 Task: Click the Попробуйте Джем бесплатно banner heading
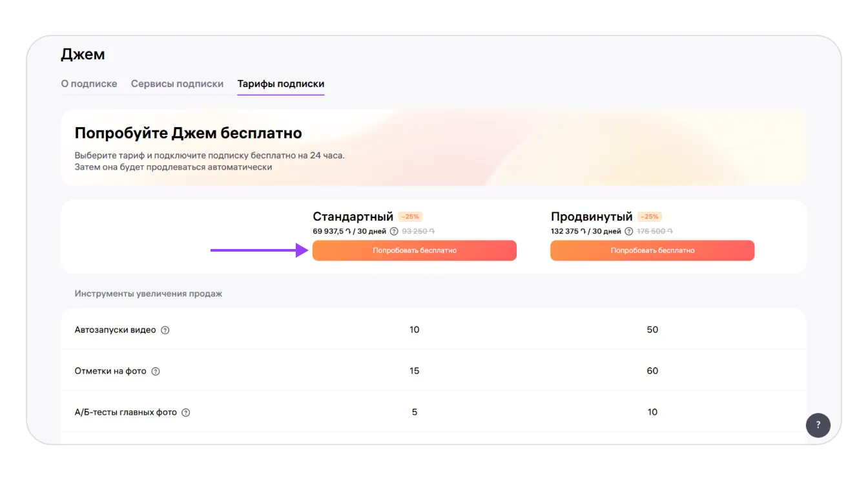click(x=188, y=134)
